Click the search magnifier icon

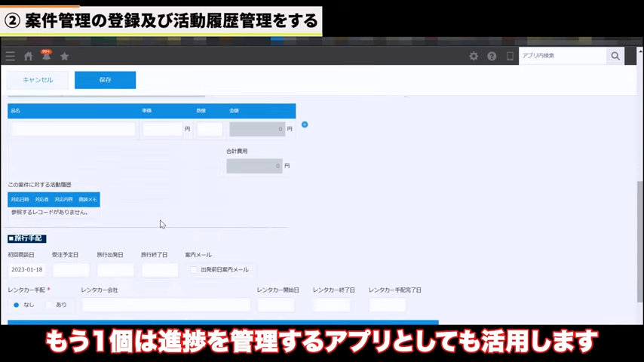[615, 56]
